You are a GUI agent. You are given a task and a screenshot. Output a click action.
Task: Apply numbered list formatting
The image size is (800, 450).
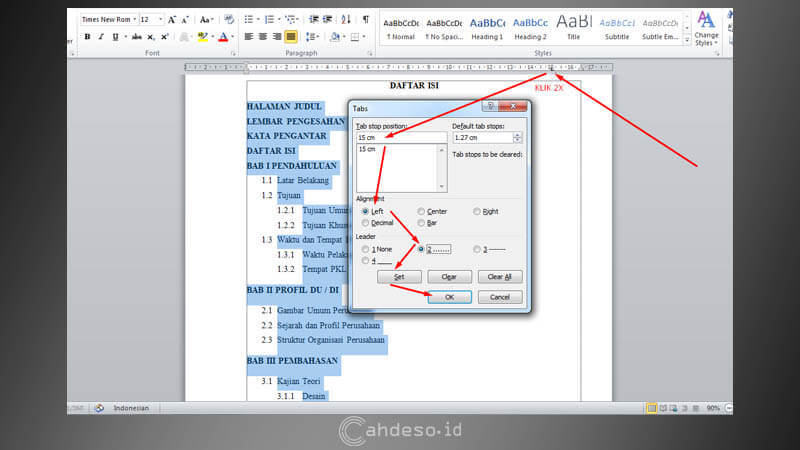pos(269,19)
